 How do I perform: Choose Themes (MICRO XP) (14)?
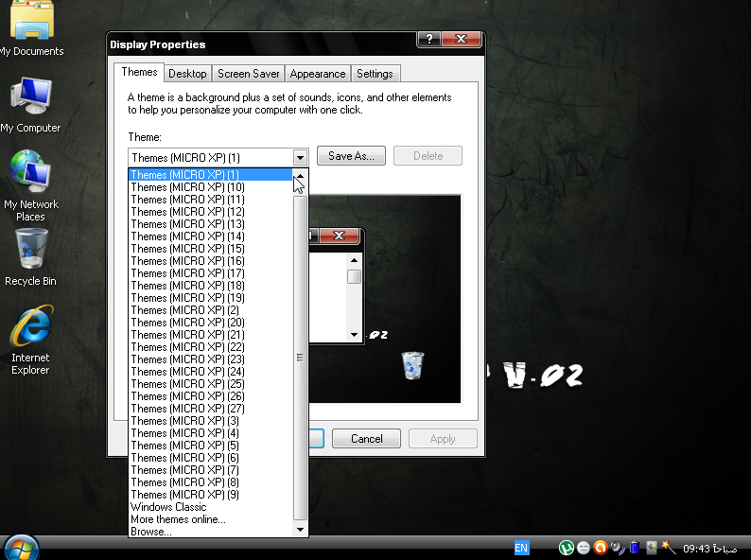211,236
